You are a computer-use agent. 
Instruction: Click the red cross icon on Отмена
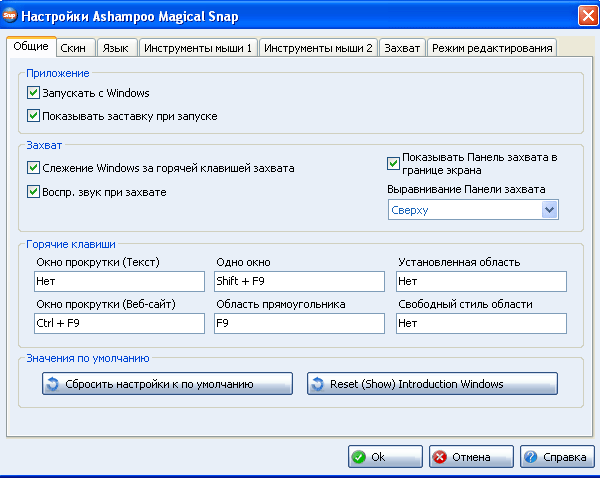point(440,457)
